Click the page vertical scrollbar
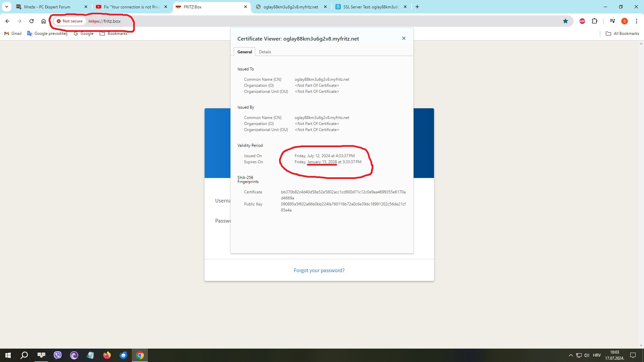 (641, 194)
